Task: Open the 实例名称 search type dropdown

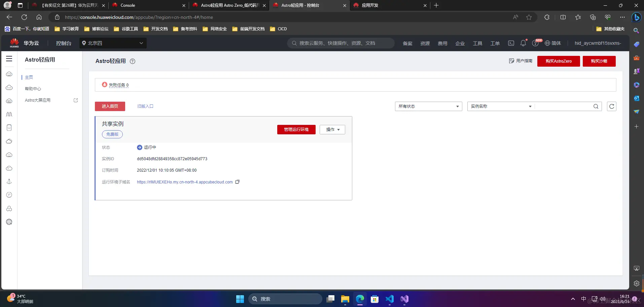Action: click(501, 106)
